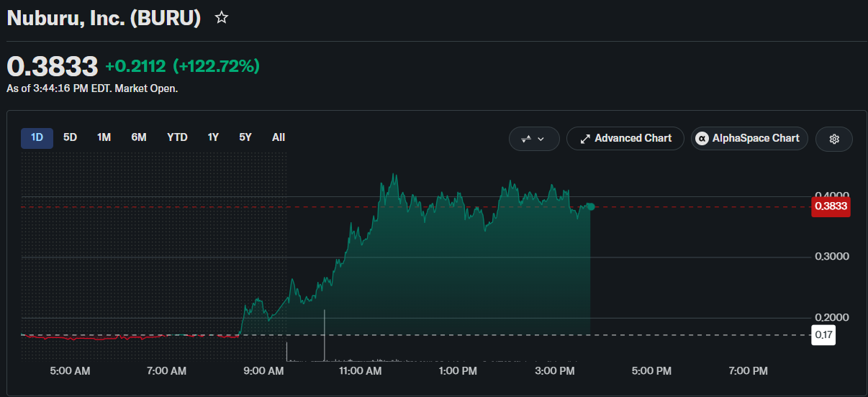Click the 0.3000 price axis label
The image size is (868, 397).
832,257
